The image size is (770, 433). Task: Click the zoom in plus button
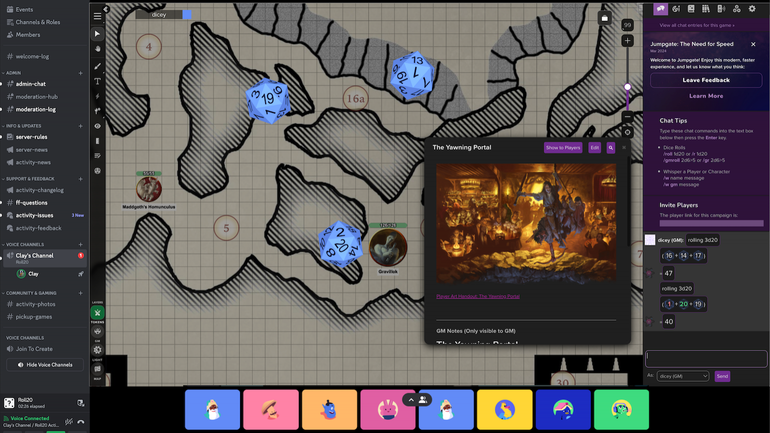pos(627,41)
